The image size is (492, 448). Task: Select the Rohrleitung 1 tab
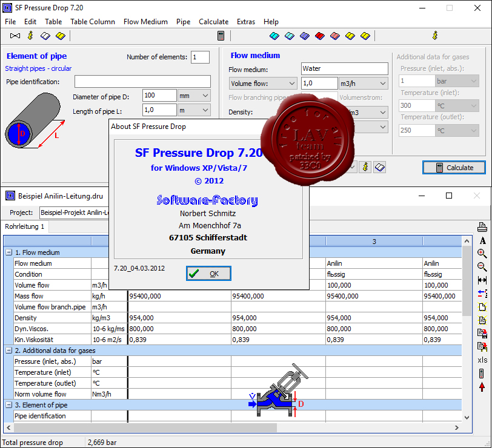tap(25, 226)
